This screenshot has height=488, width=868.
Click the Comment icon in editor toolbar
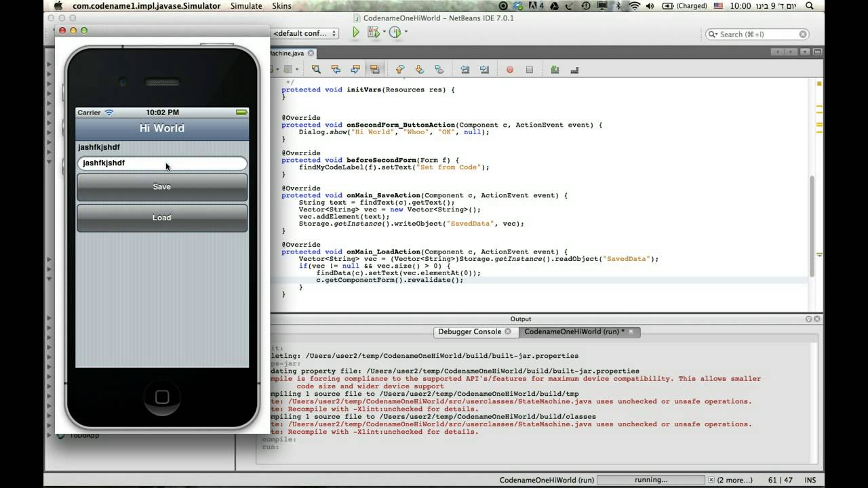(555, 69)
